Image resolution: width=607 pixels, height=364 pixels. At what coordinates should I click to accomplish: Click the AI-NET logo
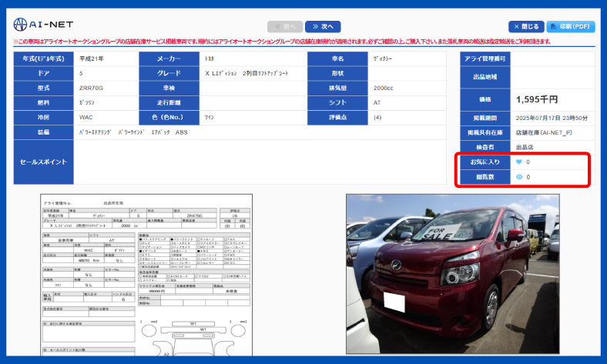point(42,25)
